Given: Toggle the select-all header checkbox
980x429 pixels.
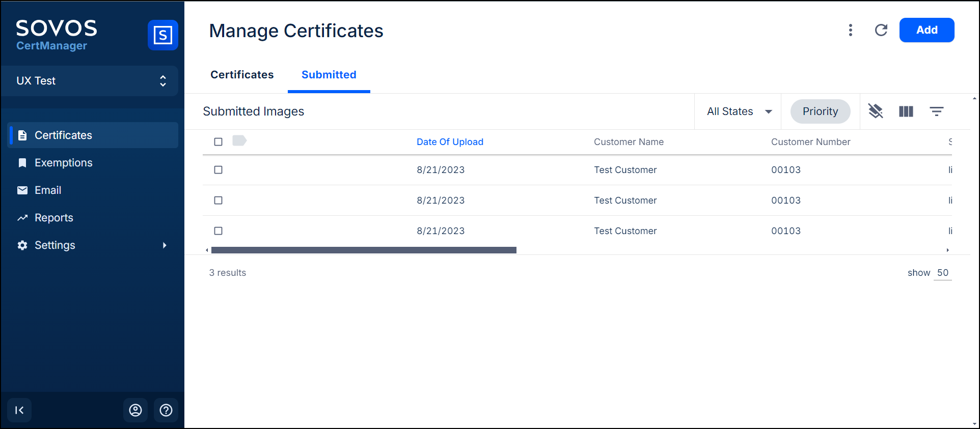Looking at the screenshot, I should point(219,142).
